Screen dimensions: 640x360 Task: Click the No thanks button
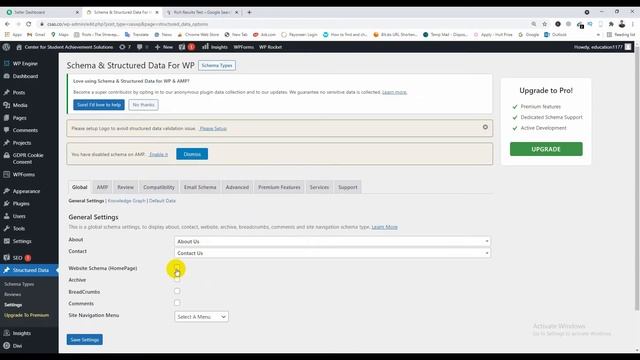coord(143,105)
